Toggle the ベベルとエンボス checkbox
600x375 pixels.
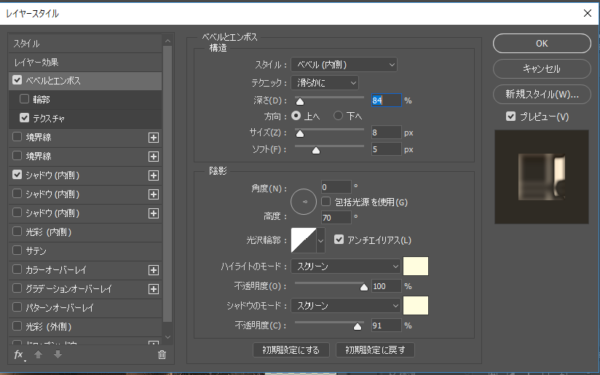click(17, 80)
